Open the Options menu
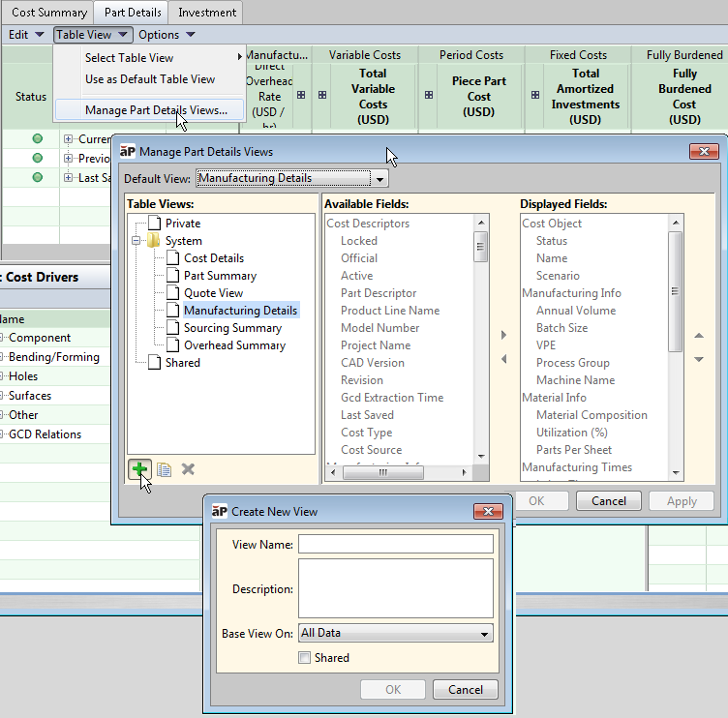The height and width of the screenshot is (718, 728). click(x=166, y=35)
